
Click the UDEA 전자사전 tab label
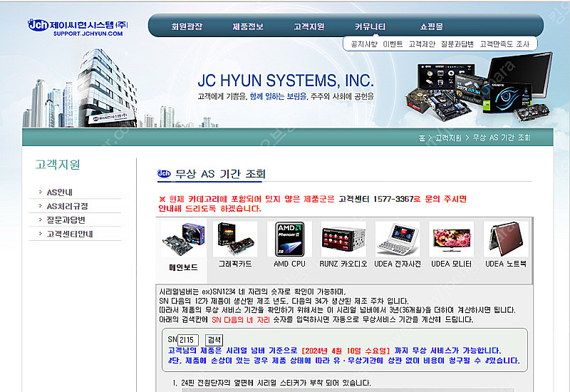[x=398, y=264]
